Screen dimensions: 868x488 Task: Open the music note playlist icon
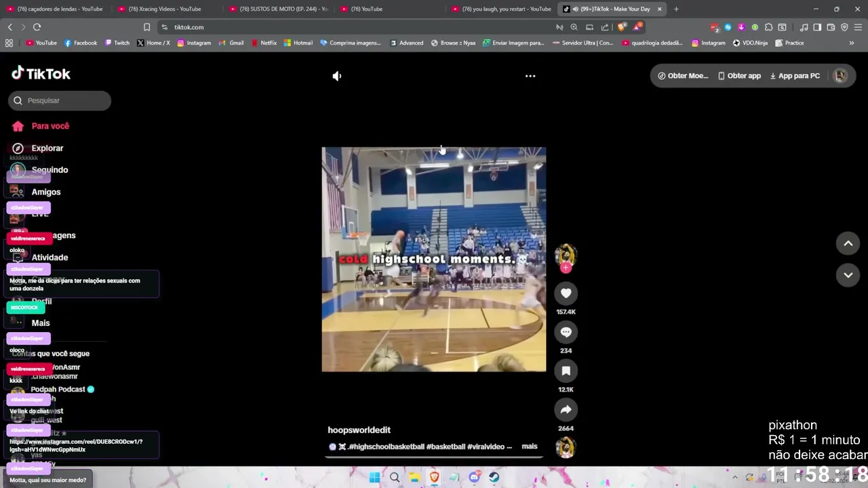coord(804,27)
